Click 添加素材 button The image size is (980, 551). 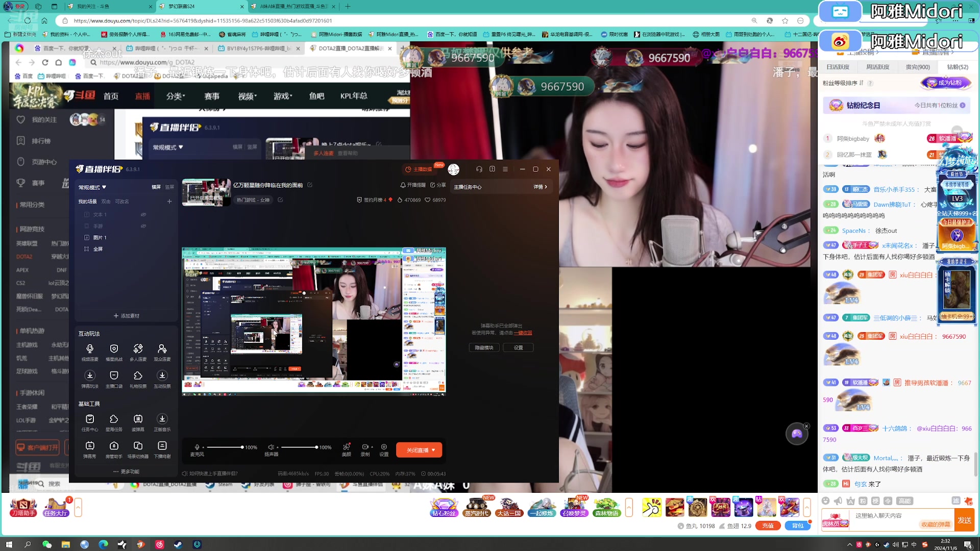click(x=126, y=316)
